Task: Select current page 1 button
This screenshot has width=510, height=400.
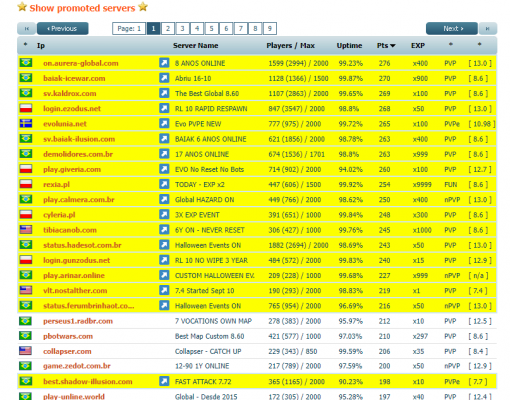Action: pos(153,29)
